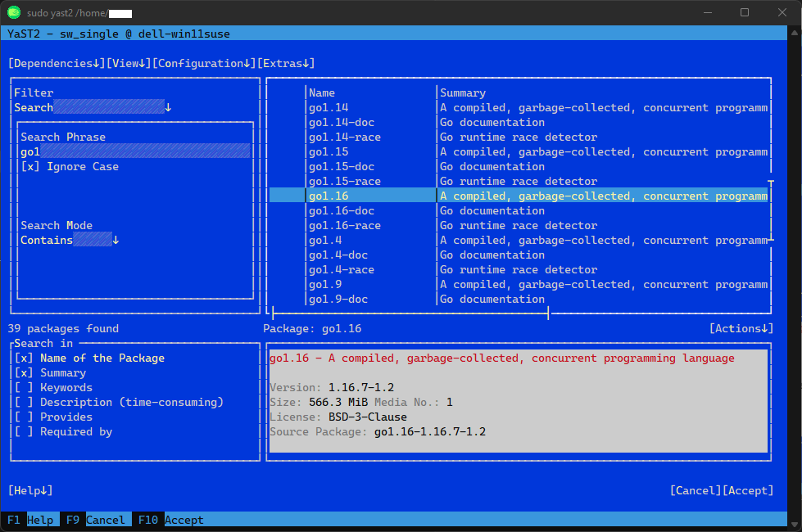Select the go1.14-doc package row
The width and height of the screenshot is (802, 532).
tap(519, 122)
